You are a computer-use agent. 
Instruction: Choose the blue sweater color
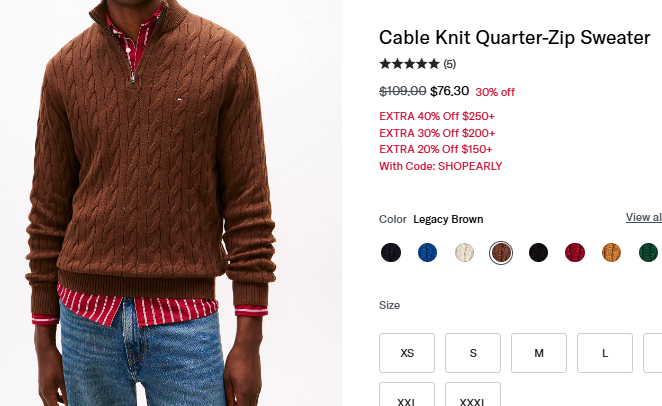click(x=427, y=252)
